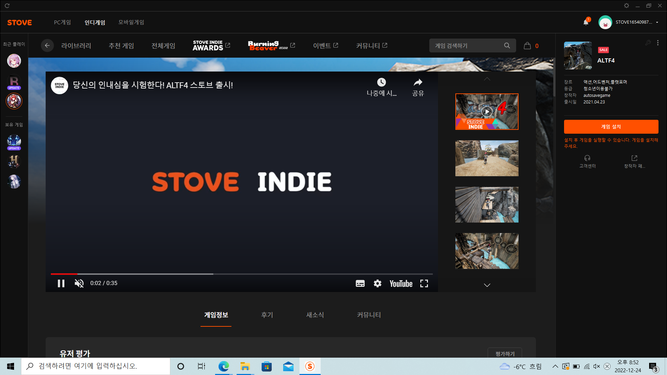Screen dimensions: 667x375
Task: Select the fourth screenshot thumbnail
Action: tap(487, 251)
